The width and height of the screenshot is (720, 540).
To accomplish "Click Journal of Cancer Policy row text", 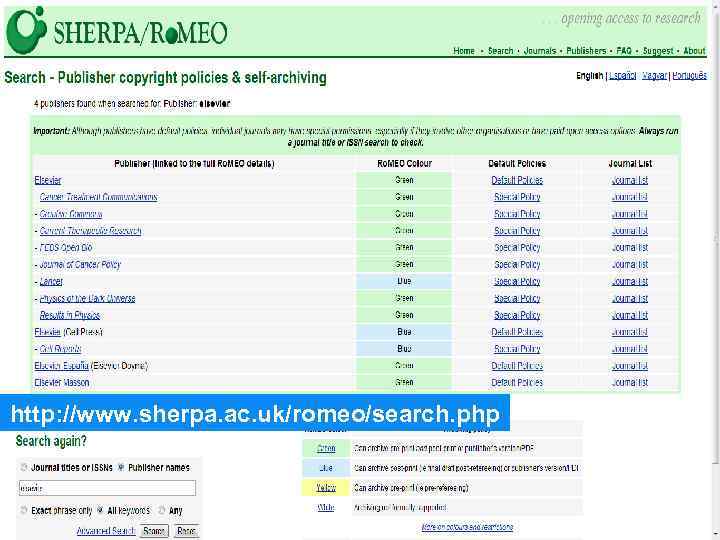I will pos(80,265).
